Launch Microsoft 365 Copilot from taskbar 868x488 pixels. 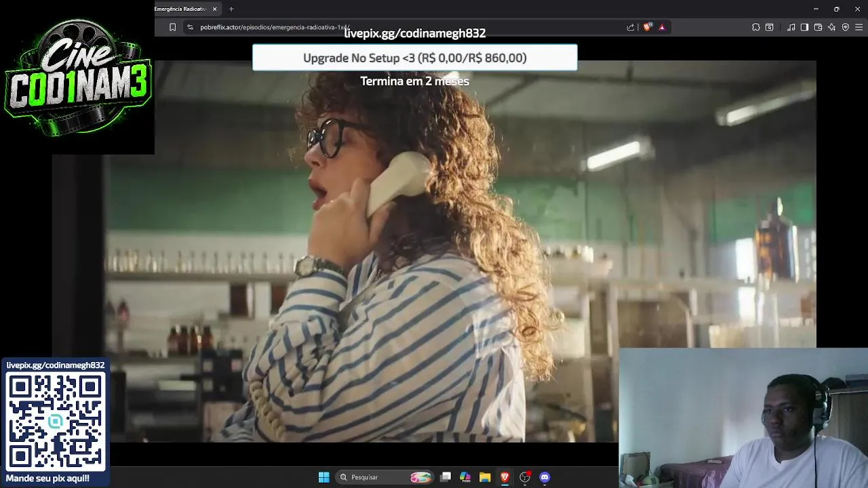(x=465, y=477)
